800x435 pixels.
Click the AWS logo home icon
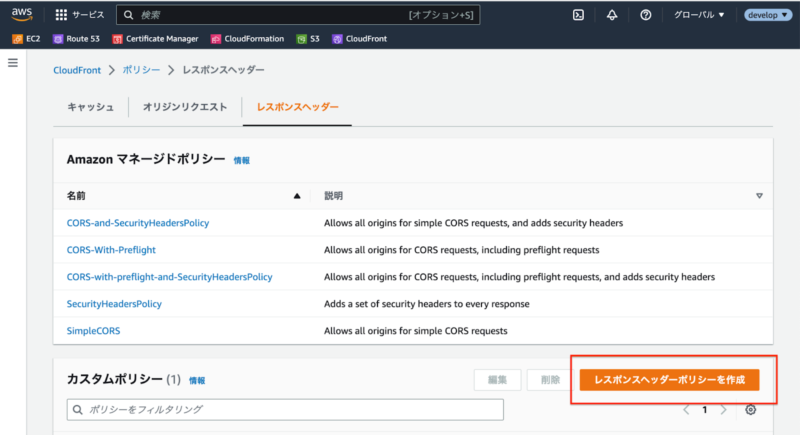coord(23,15)
